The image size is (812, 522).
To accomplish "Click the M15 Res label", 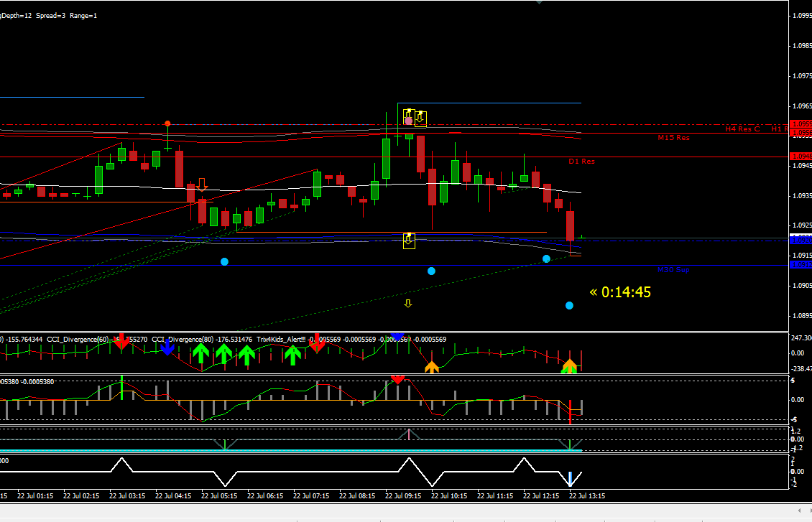I will 674,138.
